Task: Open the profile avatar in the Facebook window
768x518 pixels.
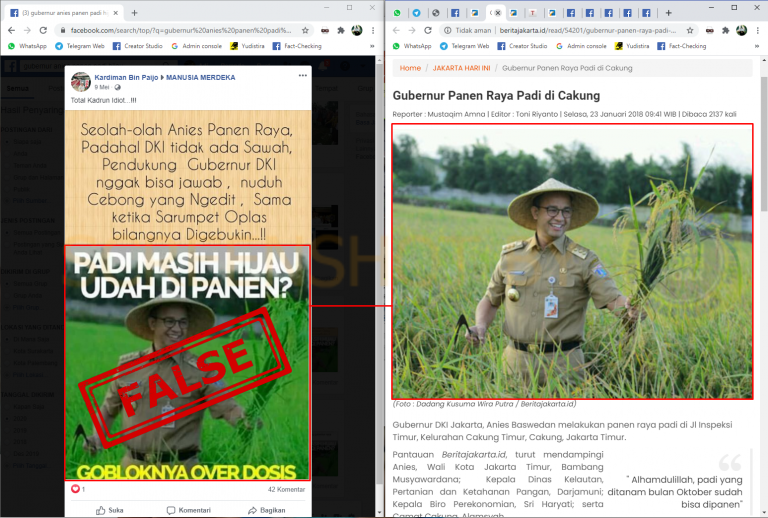Action: (x=357, y=30)
